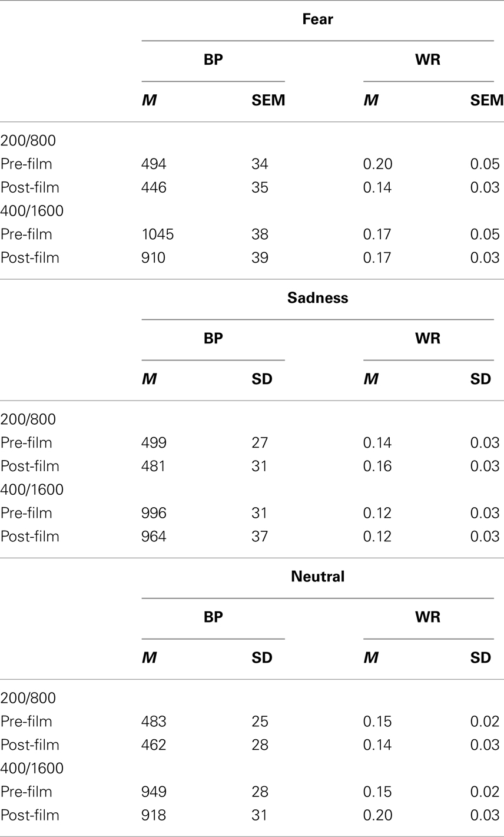Viewport: 504px width, 837px height.
Task: Click the mean value 494
Action: [x=154, y=164]
